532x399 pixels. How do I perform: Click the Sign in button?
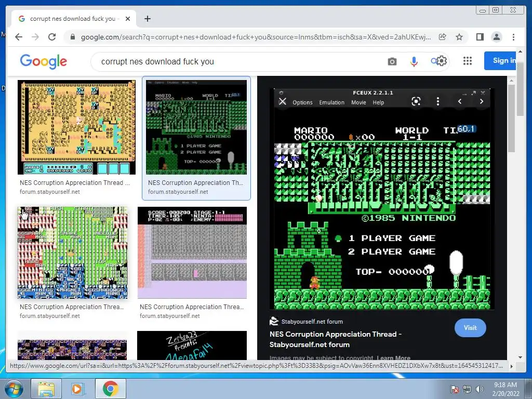[x=500, y=61]
